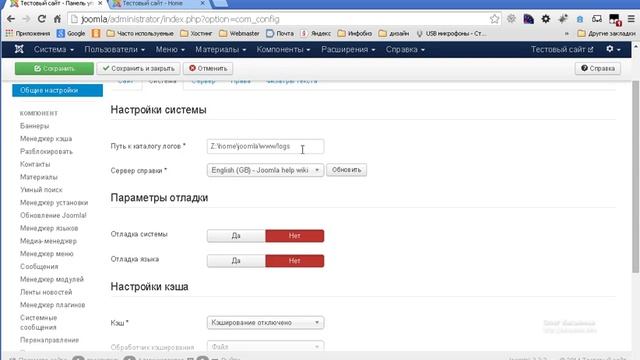Expand the Материалы menu
The width and height of the screenshot is (640, 360).
pyautogui.click(x=221, y=49)
